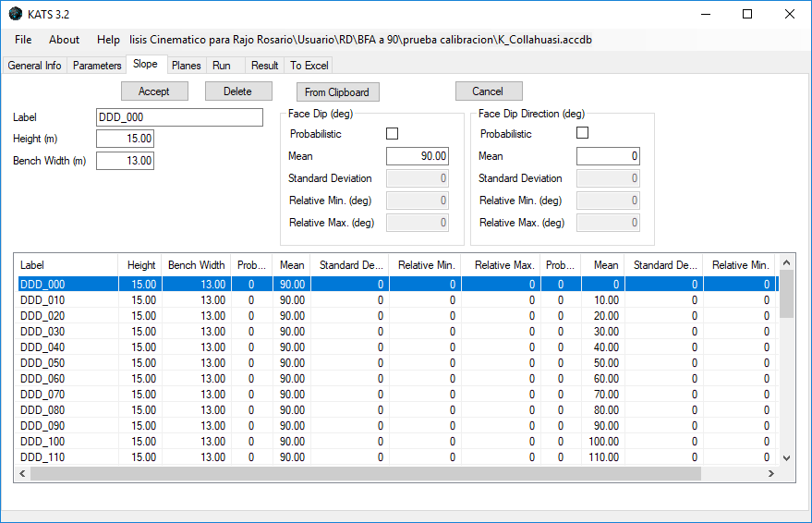Open the Result tab

pos(264,66)
